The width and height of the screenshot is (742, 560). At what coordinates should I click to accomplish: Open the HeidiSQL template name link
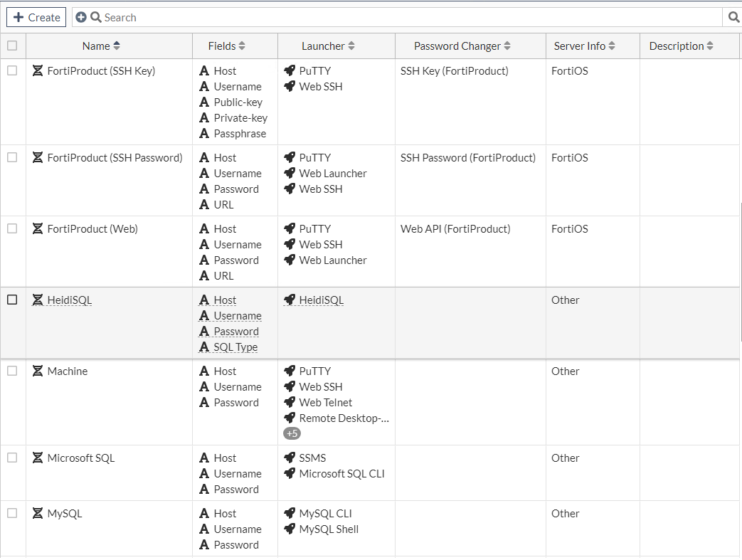pos(70,300)
